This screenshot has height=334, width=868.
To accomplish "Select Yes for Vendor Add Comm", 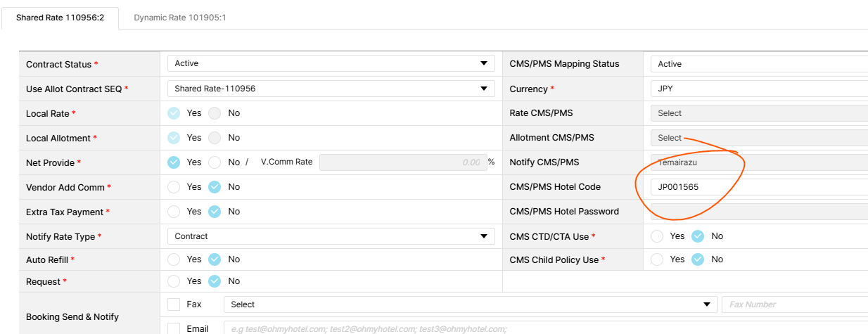I will click(x=174, y=187).
